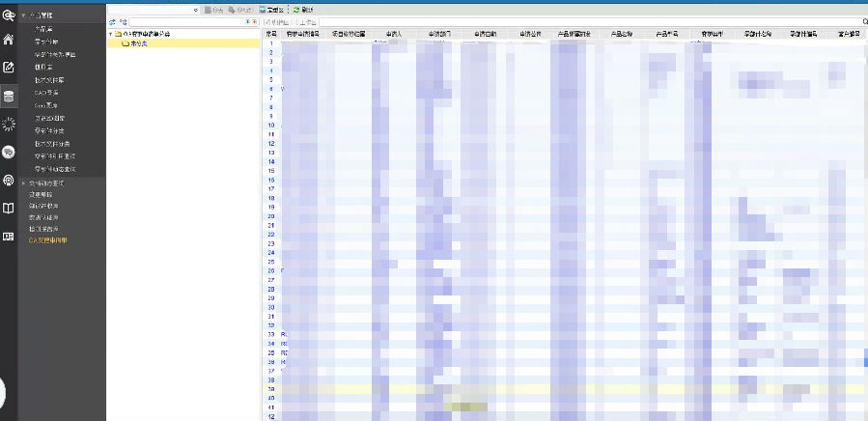The height and width of the screenshot is (421, 868).
Task: Select the highlighted yellow row 39
Action: tap(563, 389)
